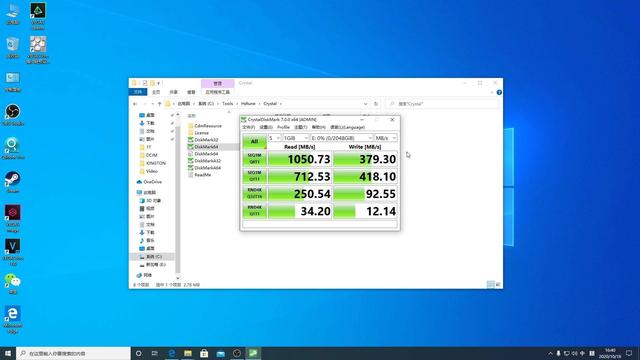Click the 250.54 read result
Screen dimensions: 640x360
[x=300, y=193]
